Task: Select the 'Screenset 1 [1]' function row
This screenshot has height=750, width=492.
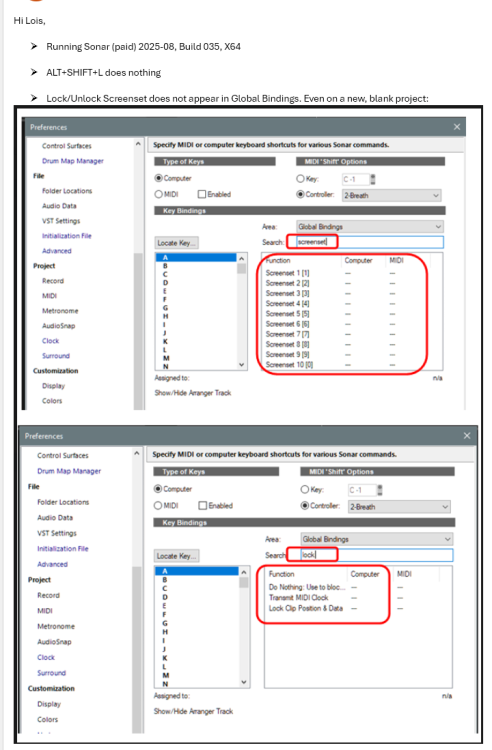Action: point(351,273)
